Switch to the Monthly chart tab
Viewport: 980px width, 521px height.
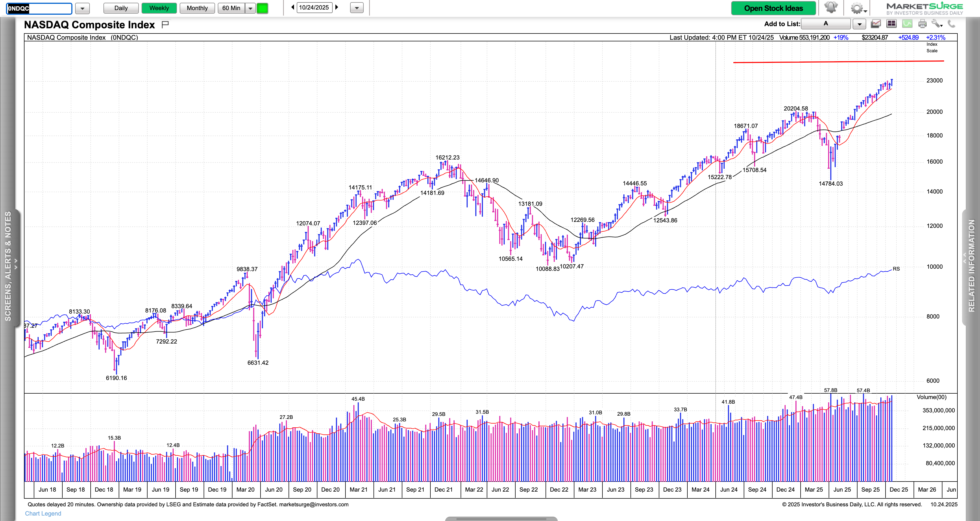[x=197, y=8]
